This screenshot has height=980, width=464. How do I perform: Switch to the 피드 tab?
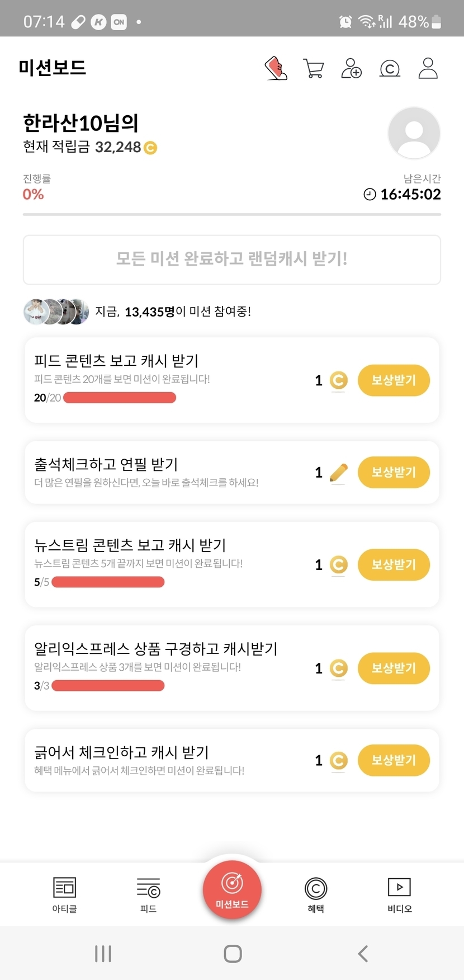coord(148,894)
